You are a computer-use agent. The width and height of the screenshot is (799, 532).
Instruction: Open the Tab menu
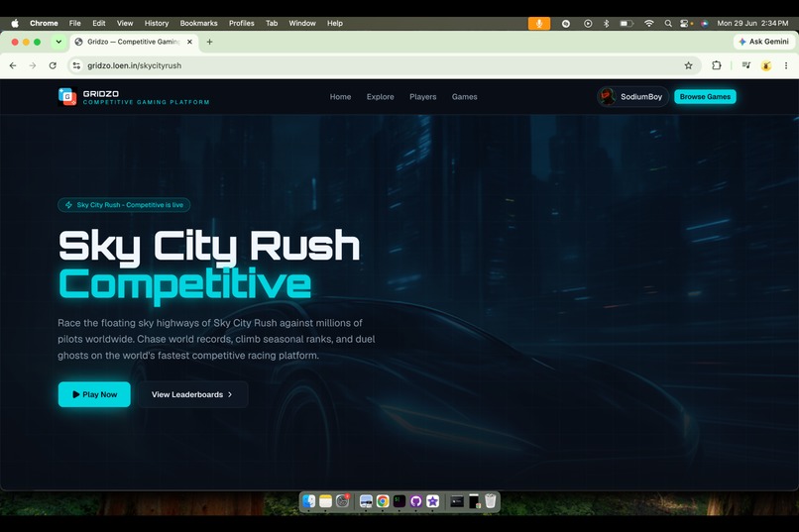272,24
